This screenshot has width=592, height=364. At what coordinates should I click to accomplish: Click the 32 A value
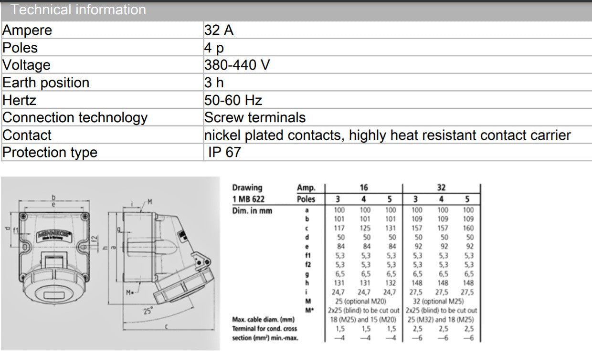(217, 30)
